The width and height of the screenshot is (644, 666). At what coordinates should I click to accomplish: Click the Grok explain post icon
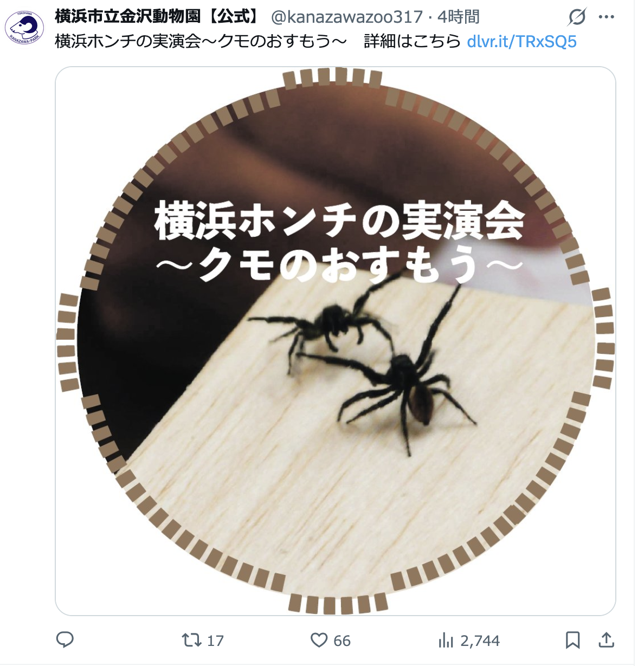pyautogui.click(x=577, y=17)
